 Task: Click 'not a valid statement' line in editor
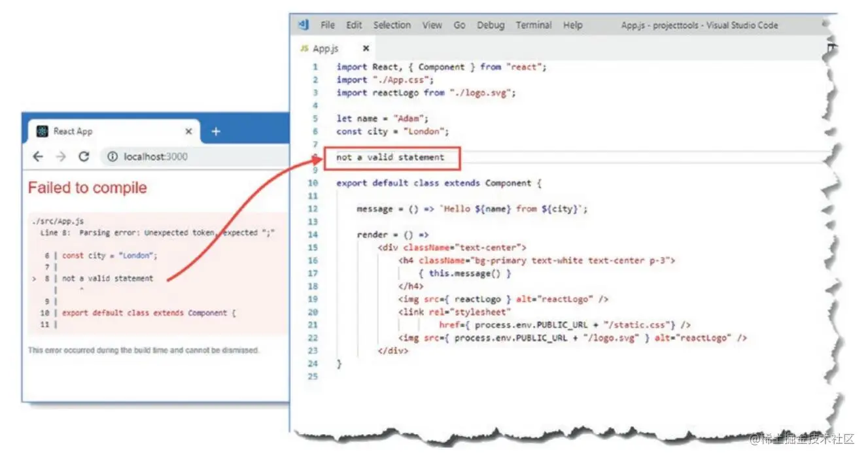point(391,158)
